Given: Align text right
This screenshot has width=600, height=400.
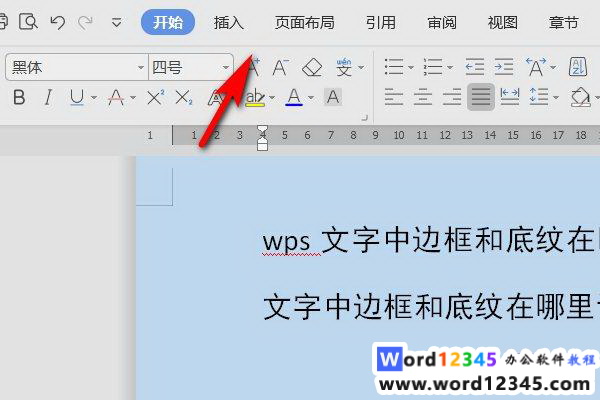Looking at the screenshot, I should (452, 97).
